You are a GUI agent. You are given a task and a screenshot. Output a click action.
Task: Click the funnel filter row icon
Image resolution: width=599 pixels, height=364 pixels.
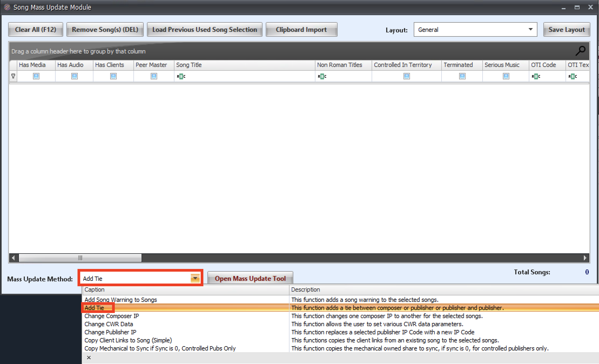tap(13, 76)
